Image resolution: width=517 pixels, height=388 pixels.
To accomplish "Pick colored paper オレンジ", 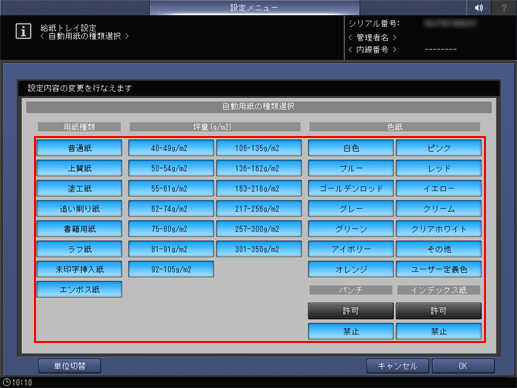I will point(351,269).
